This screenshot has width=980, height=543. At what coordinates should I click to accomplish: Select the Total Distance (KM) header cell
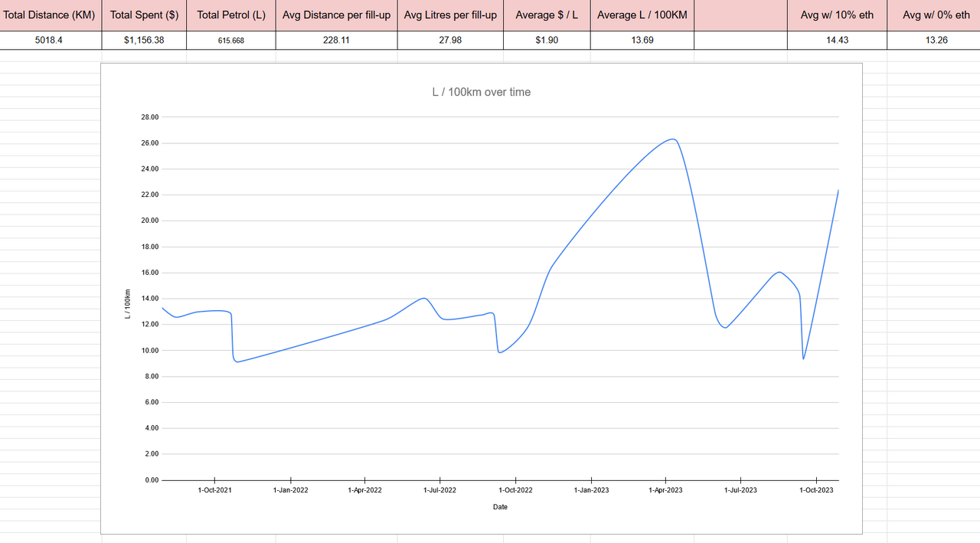(x=51, y=15)
